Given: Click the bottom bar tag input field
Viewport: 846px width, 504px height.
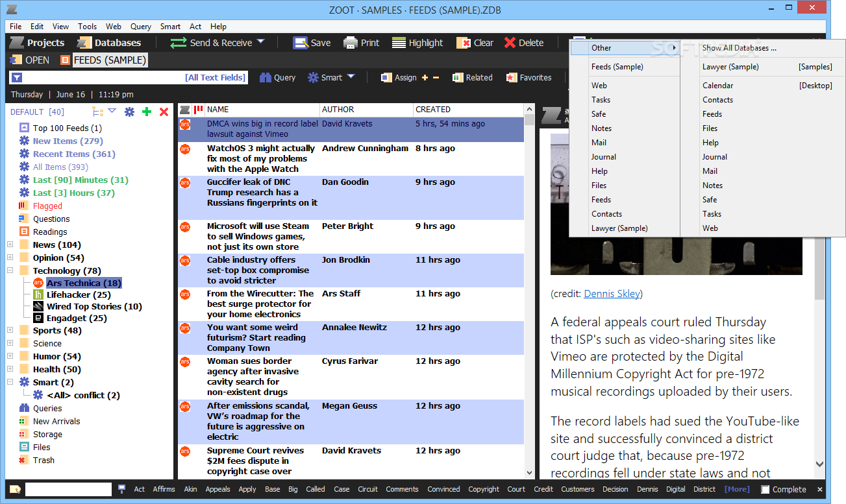Looking at the screenshot, I should (x=68, y=489).
